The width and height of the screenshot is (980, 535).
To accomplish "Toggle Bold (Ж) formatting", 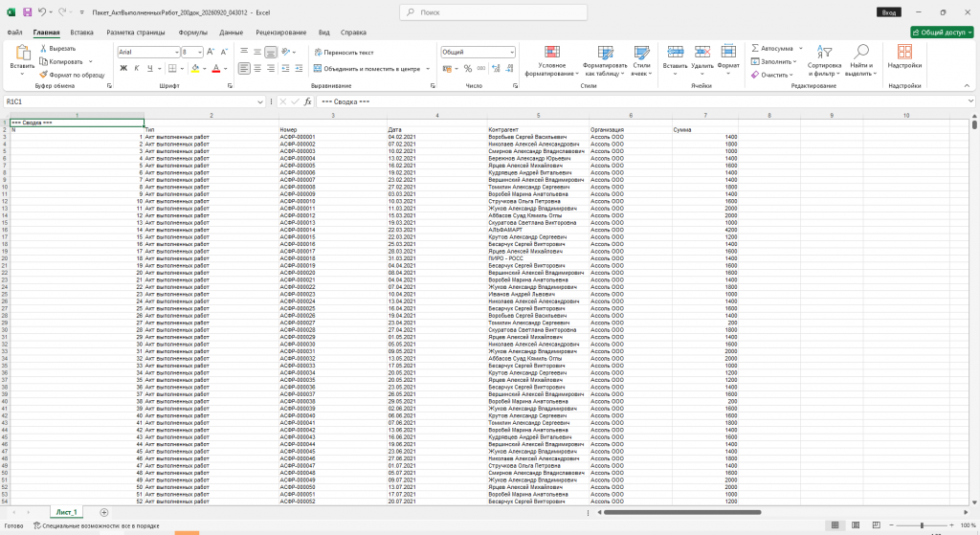I will (x=123, y=68).
